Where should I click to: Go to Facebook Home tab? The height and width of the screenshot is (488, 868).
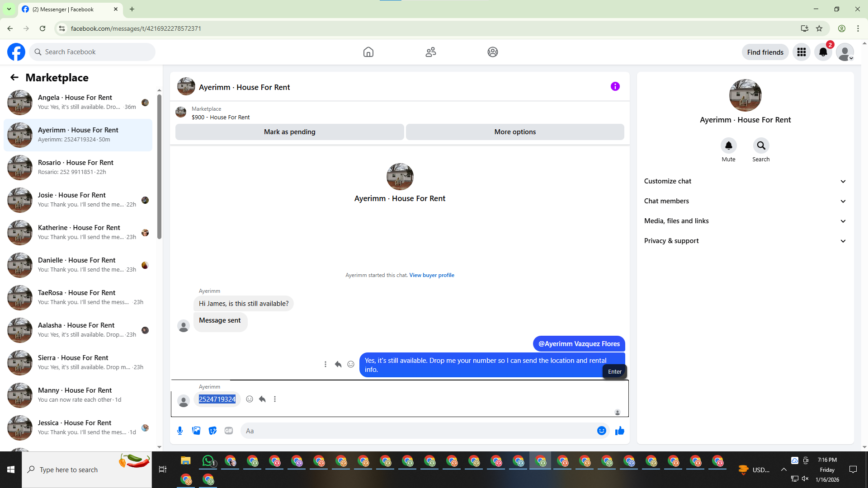click(x=368, y=52)
